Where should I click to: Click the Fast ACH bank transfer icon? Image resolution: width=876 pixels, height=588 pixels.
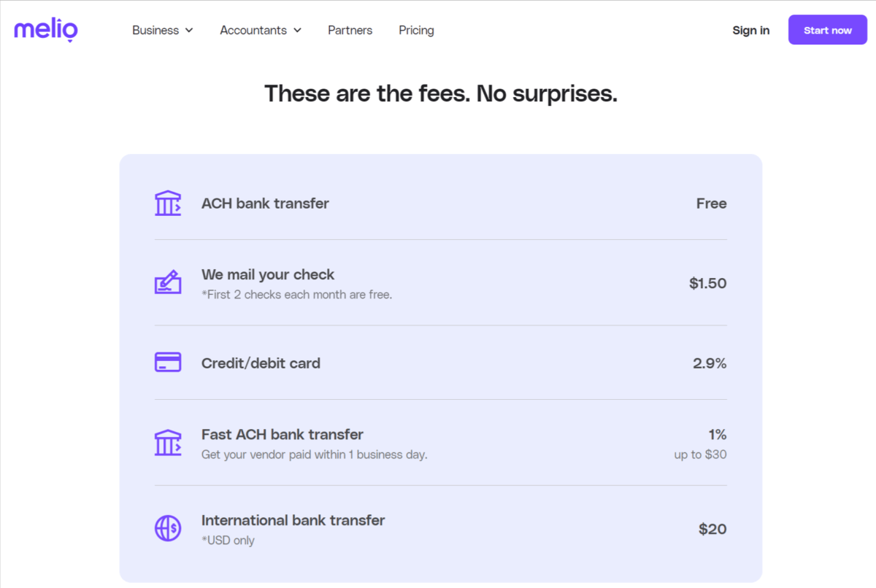pyautogui.click(x=168, y=442)
